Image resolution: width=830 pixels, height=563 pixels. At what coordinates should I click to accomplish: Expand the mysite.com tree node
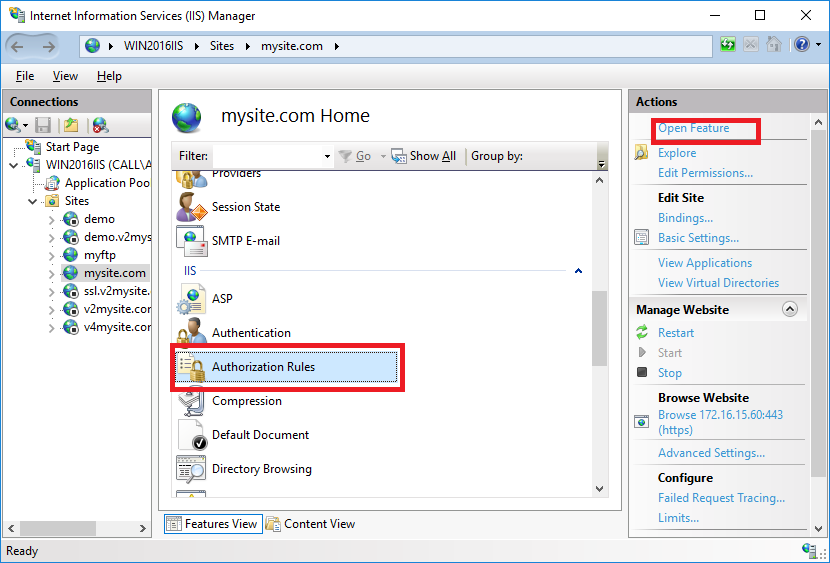[51, 274]
